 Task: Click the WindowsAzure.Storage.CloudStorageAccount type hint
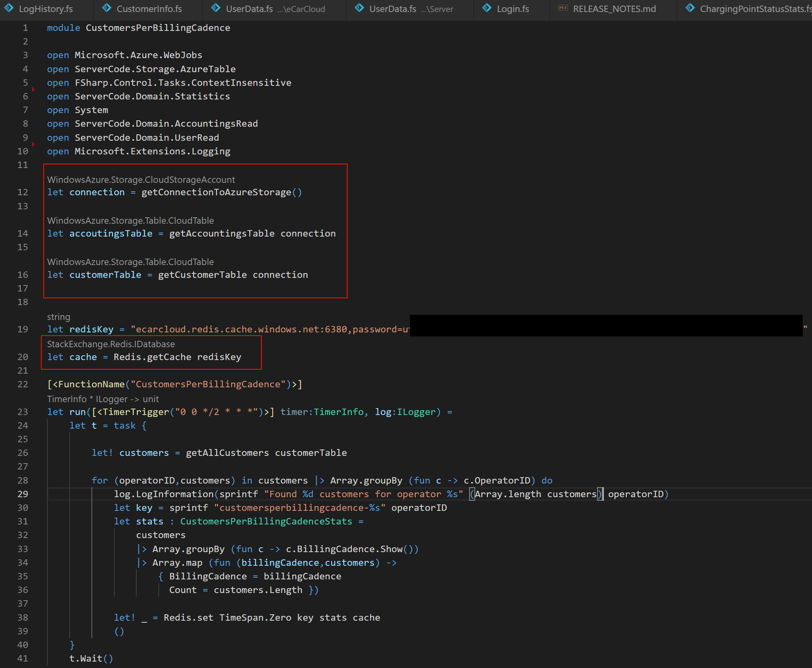pos(141,180)
